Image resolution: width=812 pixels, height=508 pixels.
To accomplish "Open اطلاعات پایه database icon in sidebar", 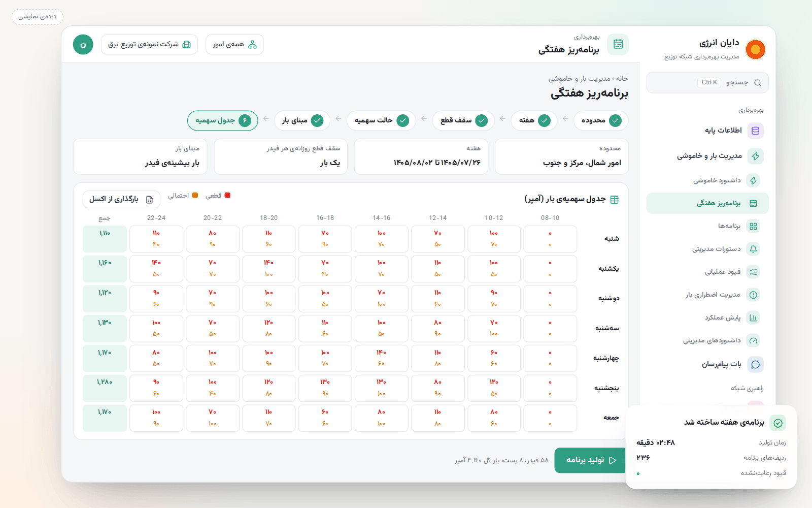I will 755,131.
